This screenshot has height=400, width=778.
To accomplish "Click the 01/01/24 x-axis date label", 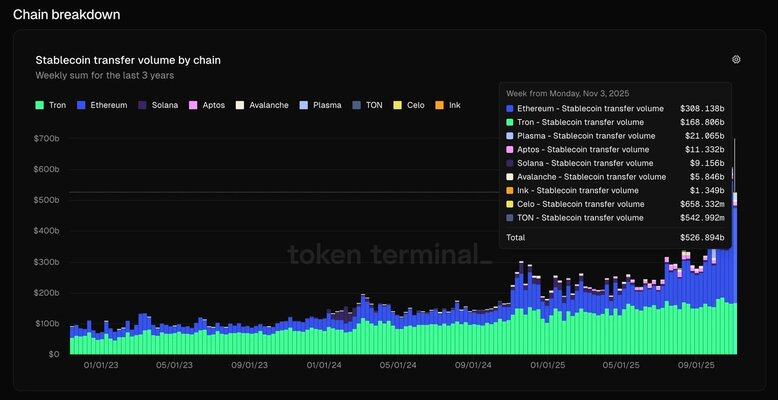I will pyautogui.click(x=325, y=366).
